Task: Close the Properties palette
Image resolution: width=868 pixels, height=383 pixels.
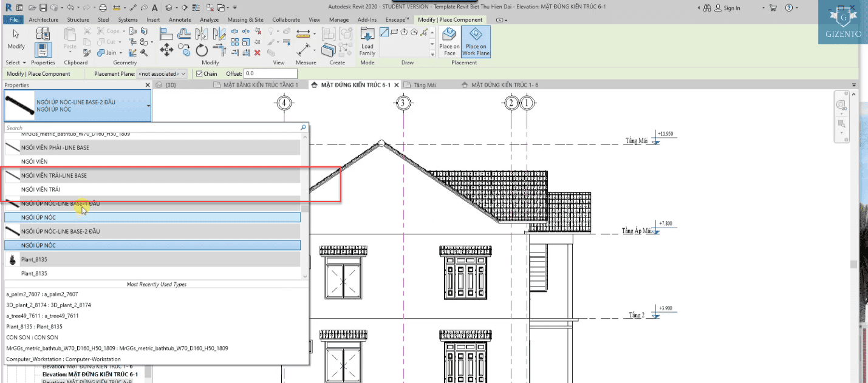Action: point(148,85)
